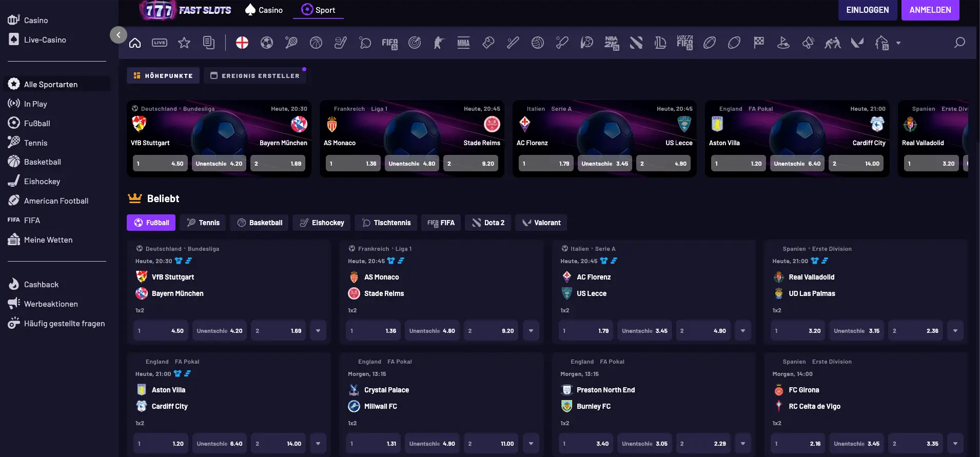Viewport: 980px width, 457px height.
Task: Select wrestling icon in sports bar
Action: tap(833, 43)
